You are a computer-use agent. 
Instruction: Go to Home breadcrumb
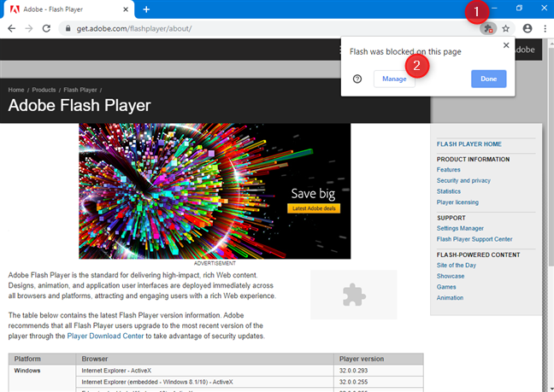click(16, 90)
